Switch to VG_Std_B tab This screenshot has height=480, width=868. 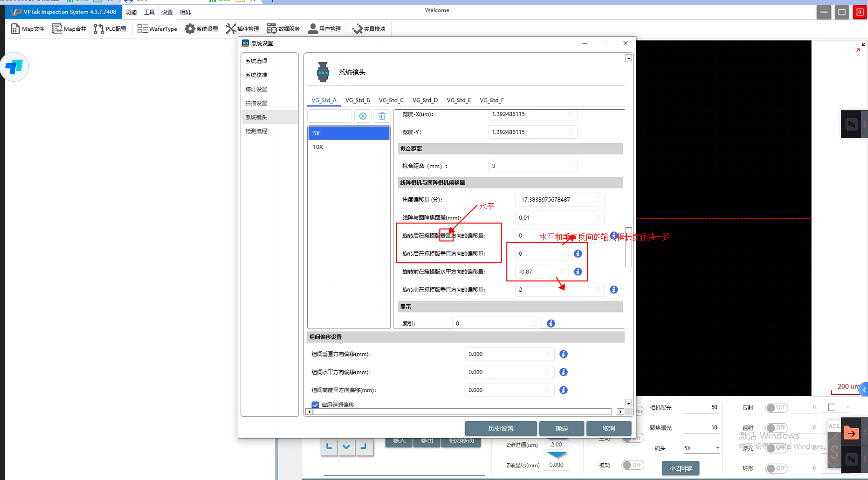(x=358, y=100)
